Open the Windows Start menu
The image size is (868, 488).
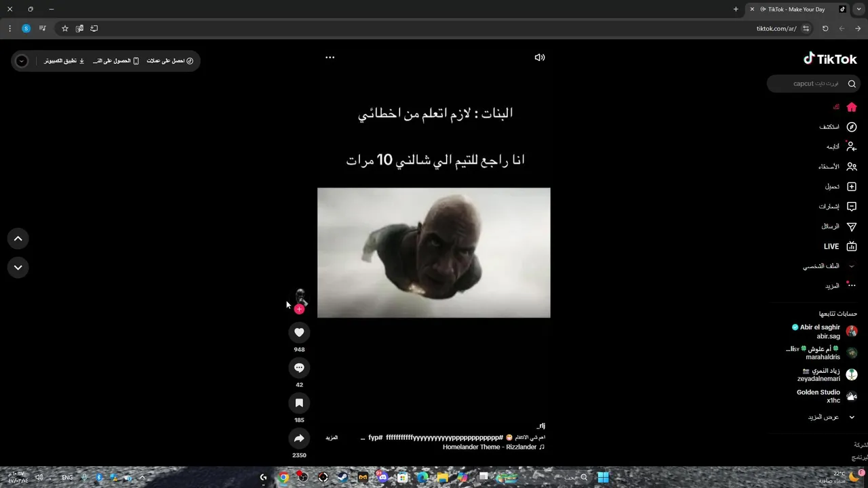pyautogui.click(x=603, y=477)
